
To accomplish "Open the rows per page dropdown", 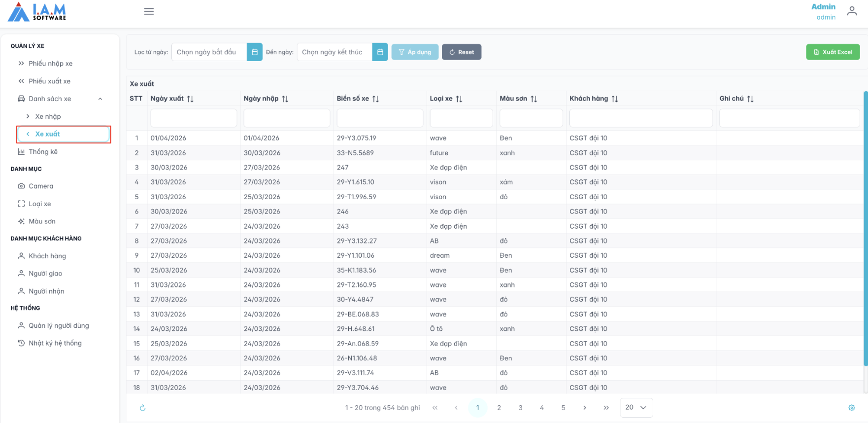I will pos(636,408).
